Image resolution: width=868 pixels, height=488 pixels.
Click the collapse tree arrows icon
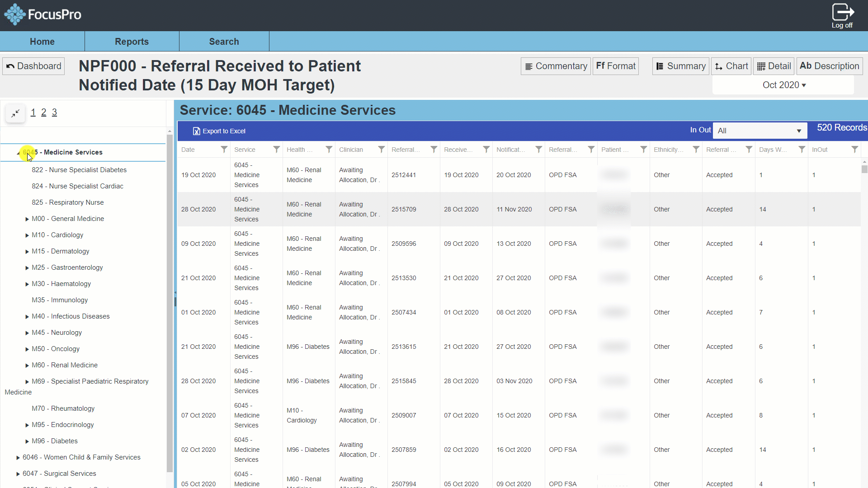pyautogui.click(x=15, y=113)
